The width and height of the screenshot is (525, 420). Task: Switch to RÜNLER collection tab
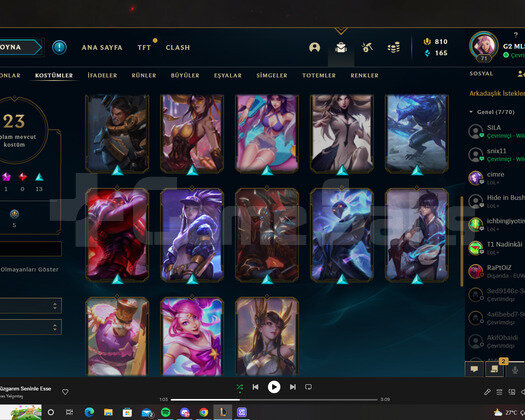pyautogui.click(x=144, y=75)
